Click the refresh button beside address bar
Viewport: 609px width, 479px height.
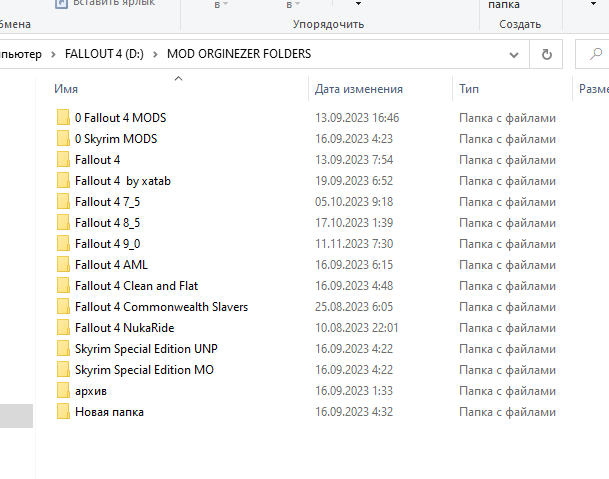(546, 54)
